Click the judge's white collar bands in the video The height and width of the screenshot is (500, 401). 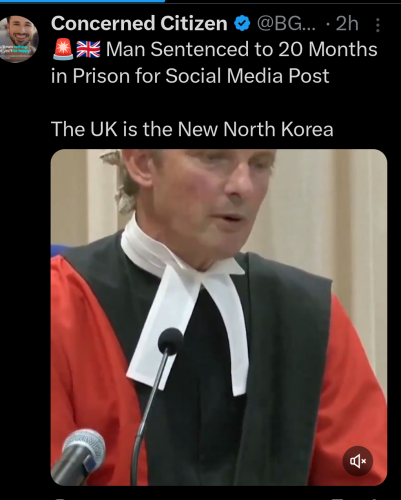(187, 303)
